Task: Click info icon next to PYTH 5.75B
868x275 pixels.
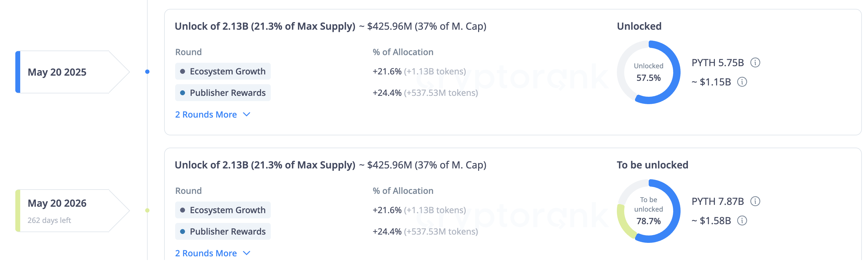Action: coord(755,63)
